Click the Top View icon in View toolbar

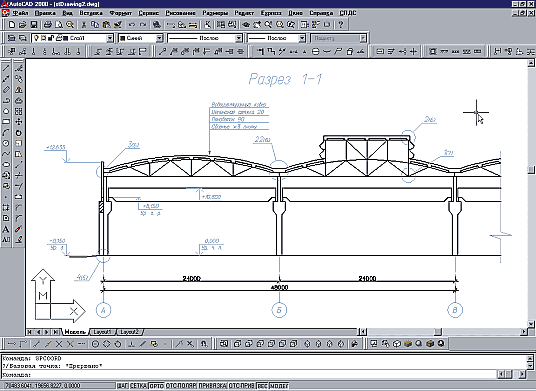tap(237, 344)
